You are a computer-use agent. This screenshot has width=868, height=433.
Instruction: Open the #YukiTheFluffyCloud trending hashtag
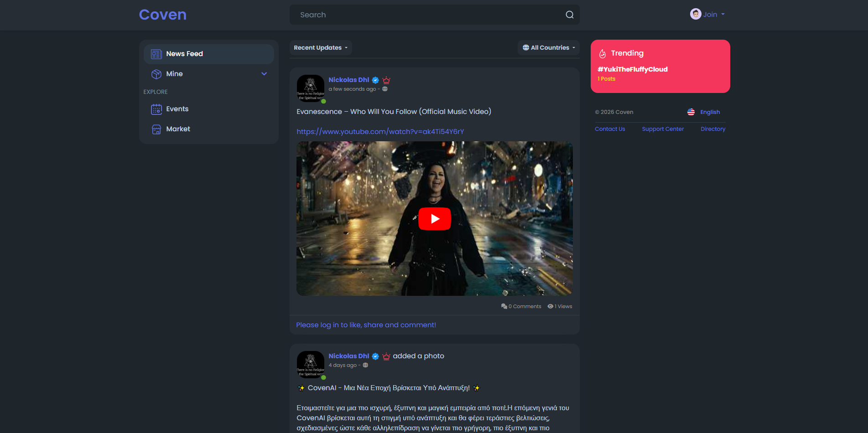click(x=633, y=69)
